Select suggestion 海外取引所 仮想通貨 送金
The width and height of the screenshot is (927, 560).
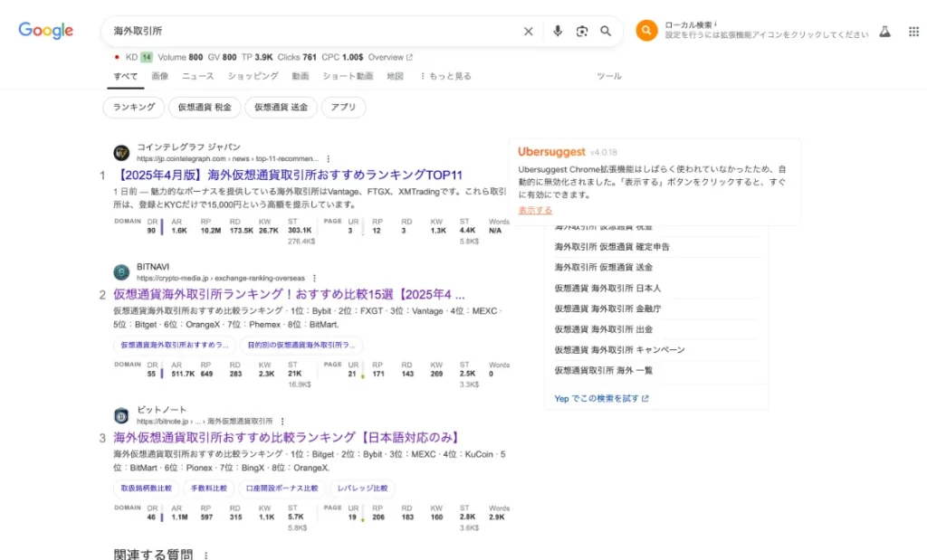click(x=604, y=268)
